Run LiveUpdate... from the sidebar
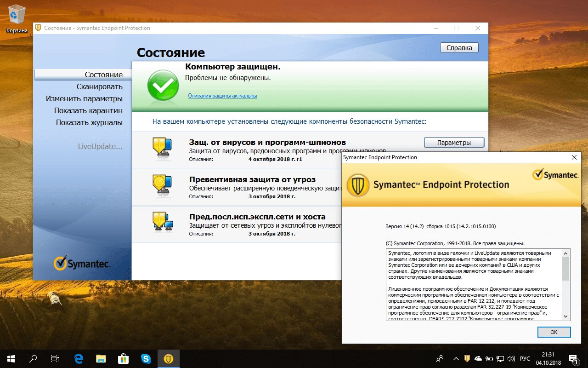 (100, 147)
